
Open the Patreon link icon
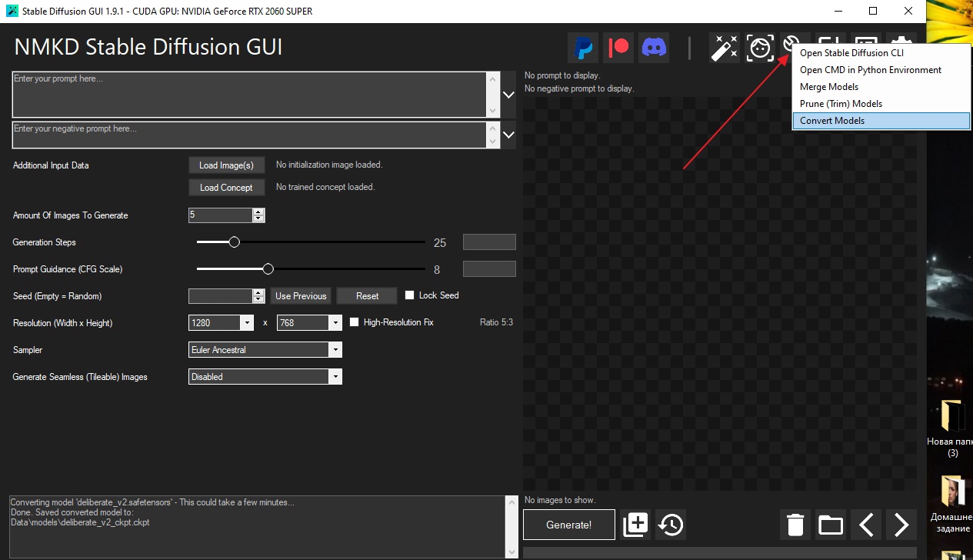click(x=618, y=48)
